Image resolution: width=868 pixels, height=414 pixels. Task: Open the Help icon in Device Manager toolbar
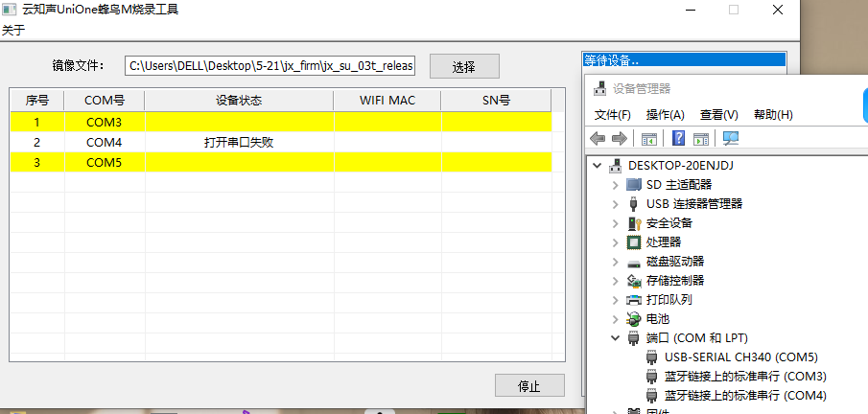pos(678,138)
